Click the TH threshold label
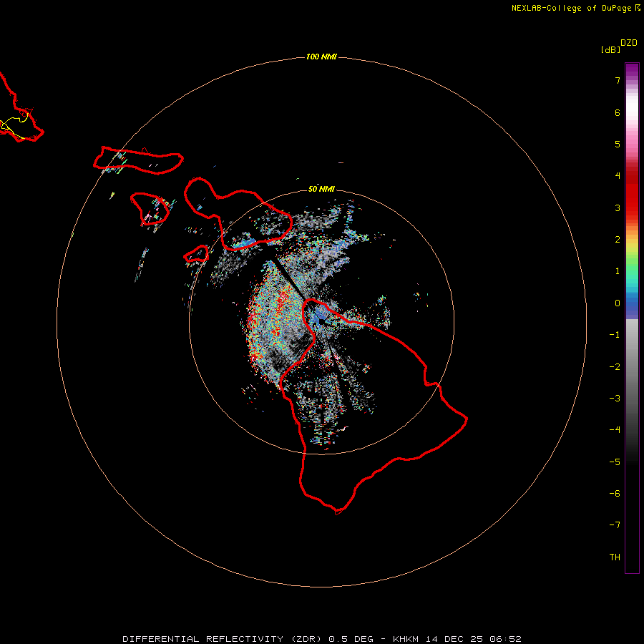644x644 pixels. point(615,557)
